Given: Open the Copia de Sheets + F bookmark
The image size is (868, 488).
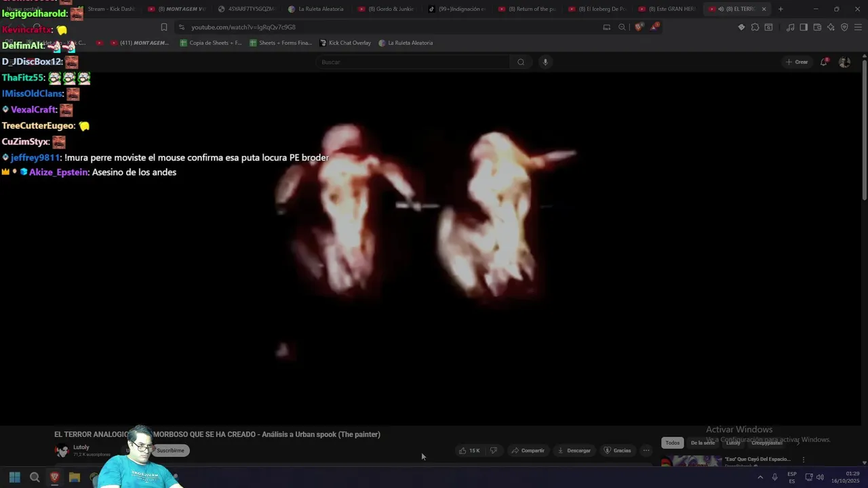Looking at the screenshot, I should coord(211,43).
